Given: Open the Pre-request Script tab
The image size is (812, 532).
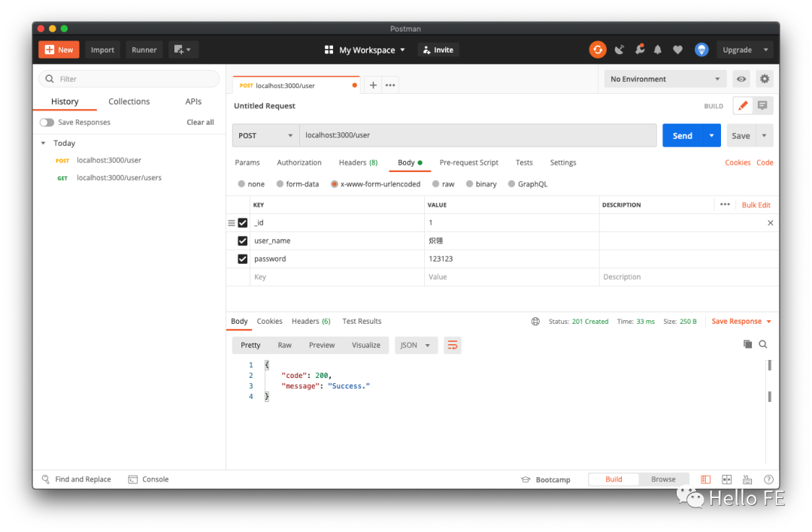Looking at the screenshot, I should (468, 162).
